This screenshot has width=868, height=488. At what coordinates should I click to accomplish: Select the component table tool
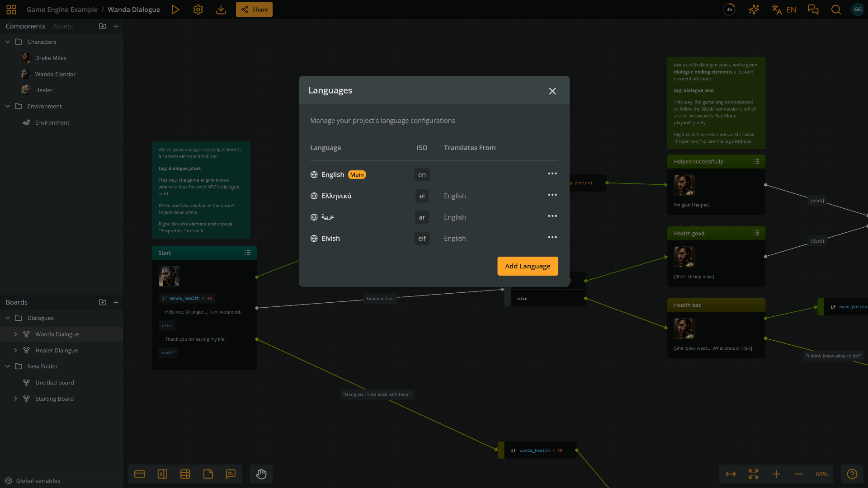[x=185, y=474]
